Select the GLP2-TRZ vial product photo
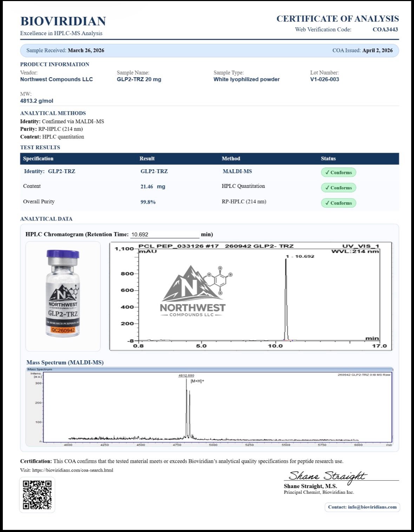Image resolution: width=414 pixels, height=532 pixels. [x=63, y=295]
